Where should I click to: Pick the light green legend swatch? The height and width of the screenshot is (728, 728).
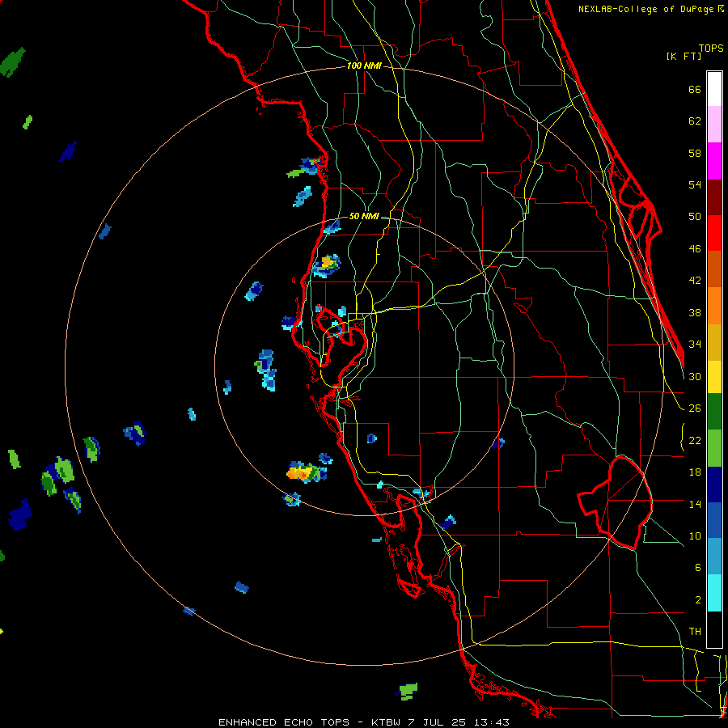point(714,448)
